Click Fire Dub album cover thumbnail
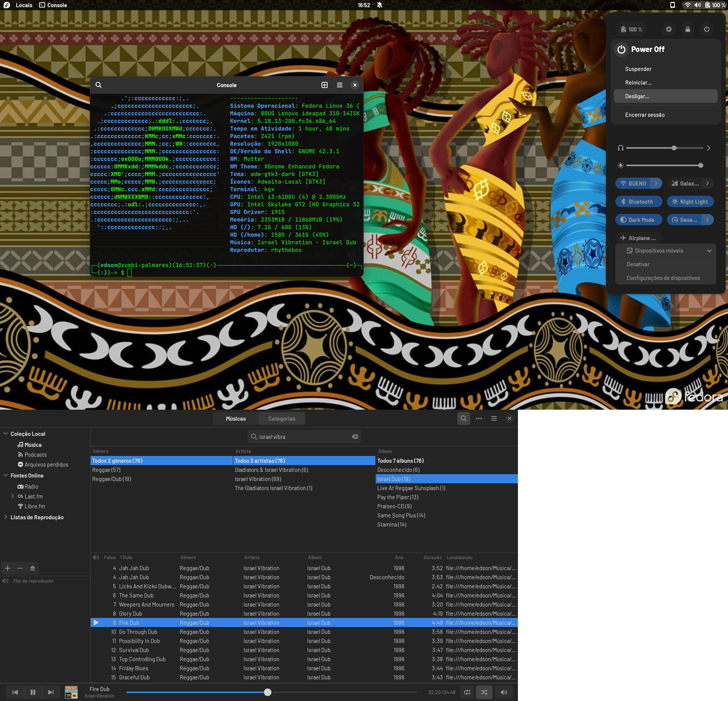The height and width of the screenshot is (701, 728). tap(71, 692)
